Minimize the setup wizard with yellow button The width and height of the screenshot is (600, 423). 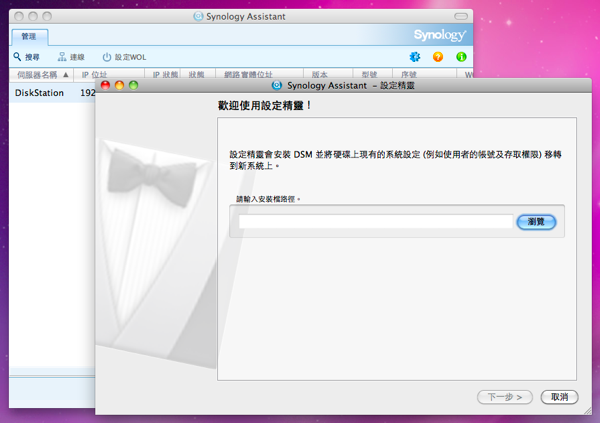[119, 85]
